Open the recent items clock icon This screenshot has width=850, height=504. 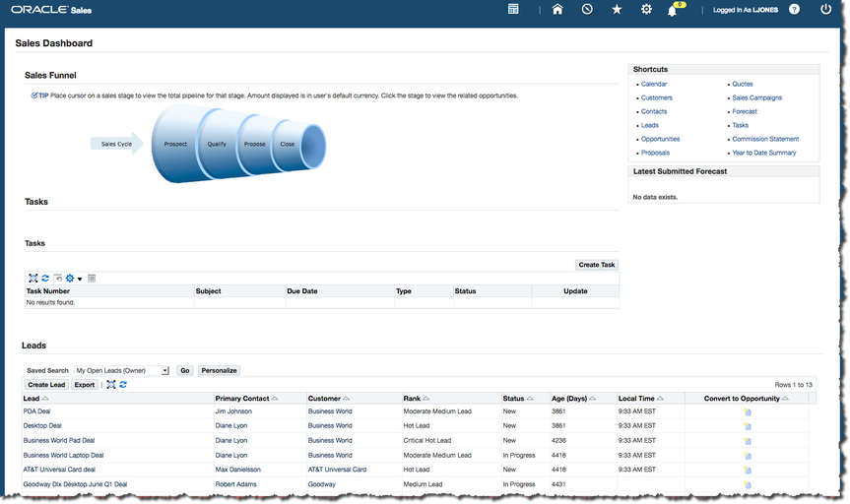click(587, 9)
